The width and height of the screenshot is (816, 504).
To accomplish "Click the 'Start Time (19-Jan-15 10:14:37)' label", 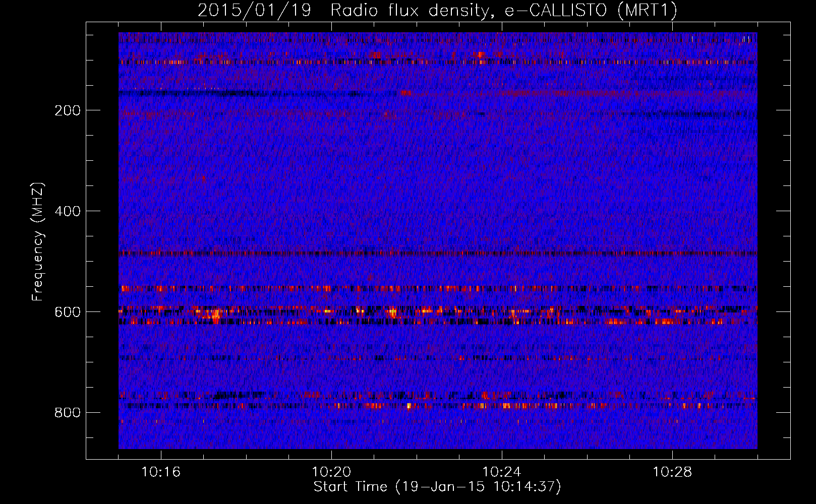I will 437,487.
